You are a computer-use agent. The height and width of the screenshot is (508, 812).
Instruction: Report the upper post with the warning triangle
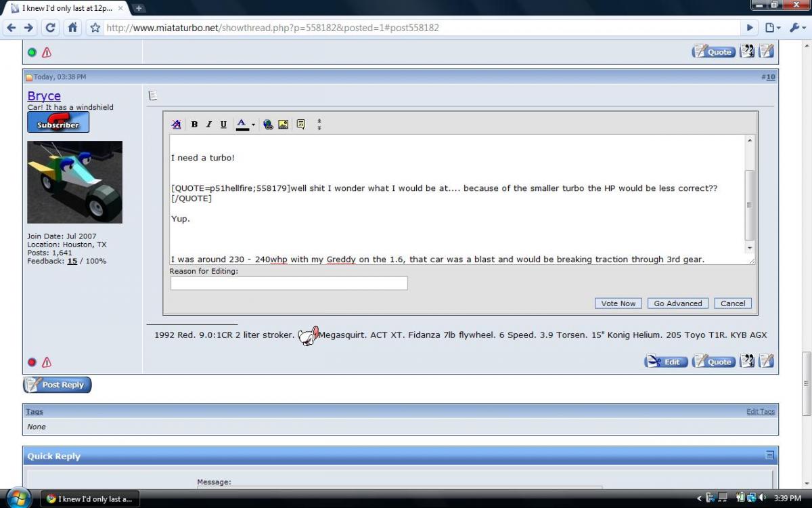[47, 52]
